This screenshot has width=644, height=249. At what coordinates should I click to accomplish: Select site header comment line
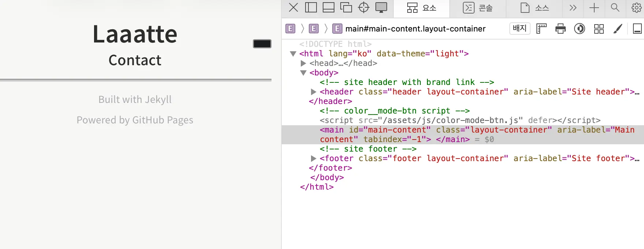[x=407, y=82]
